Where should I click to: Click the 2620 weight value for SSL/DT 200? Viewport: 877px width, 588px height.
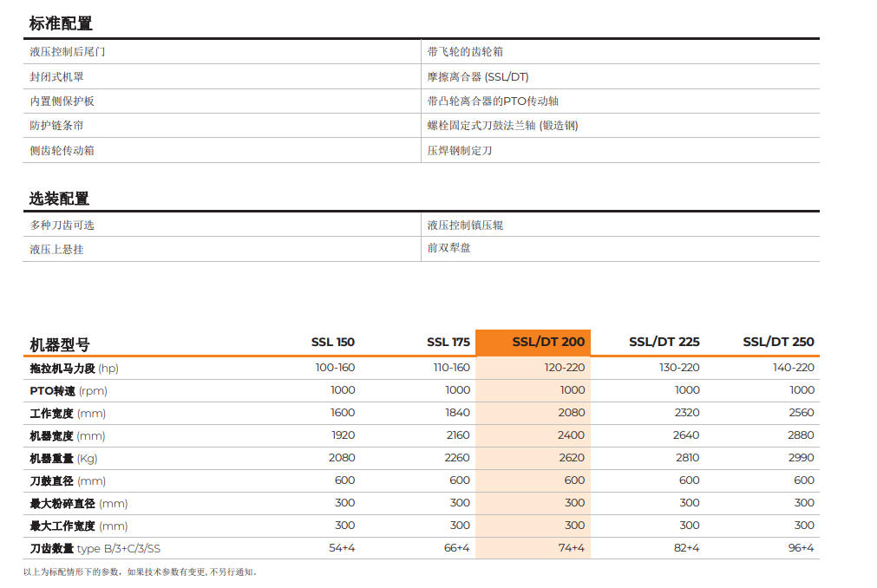pos(572,457)
